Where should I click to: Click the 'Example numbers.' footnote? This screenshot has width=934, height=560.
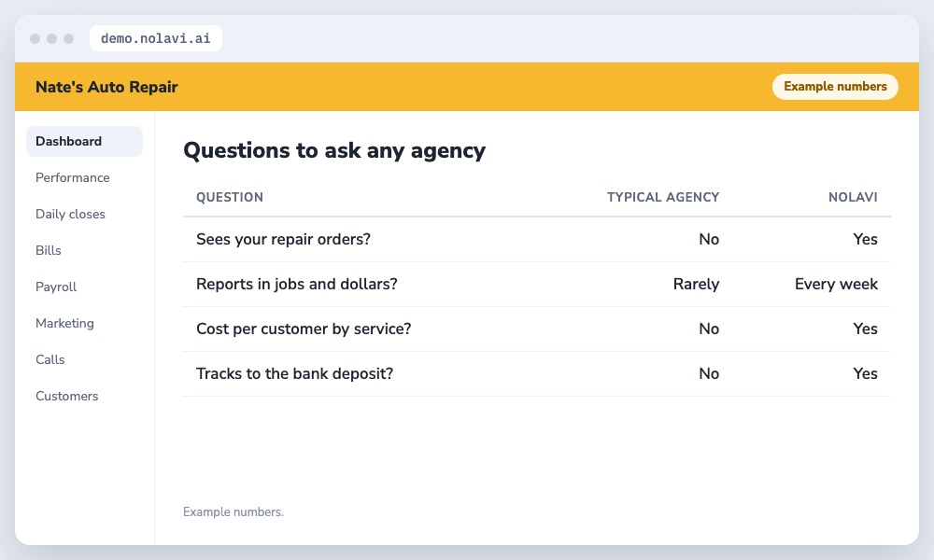tap(233, 511)
